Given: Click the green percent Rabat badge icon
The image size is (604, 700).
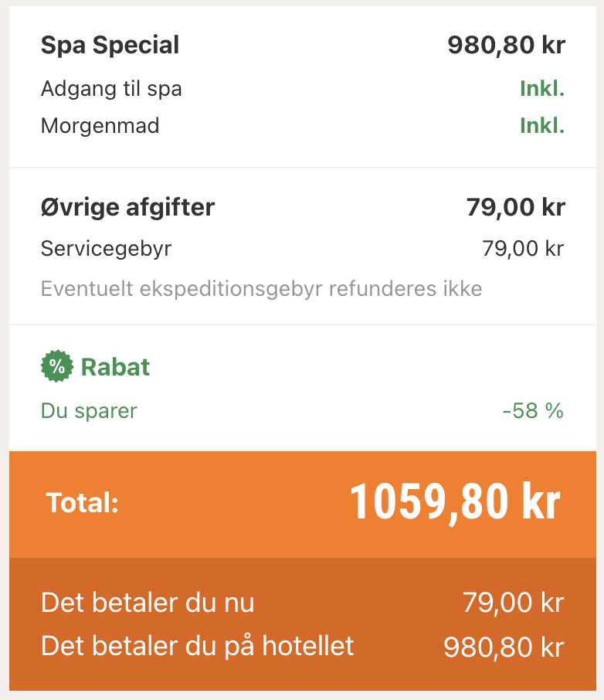Looking at the screenshot, I should click(56, 367).
